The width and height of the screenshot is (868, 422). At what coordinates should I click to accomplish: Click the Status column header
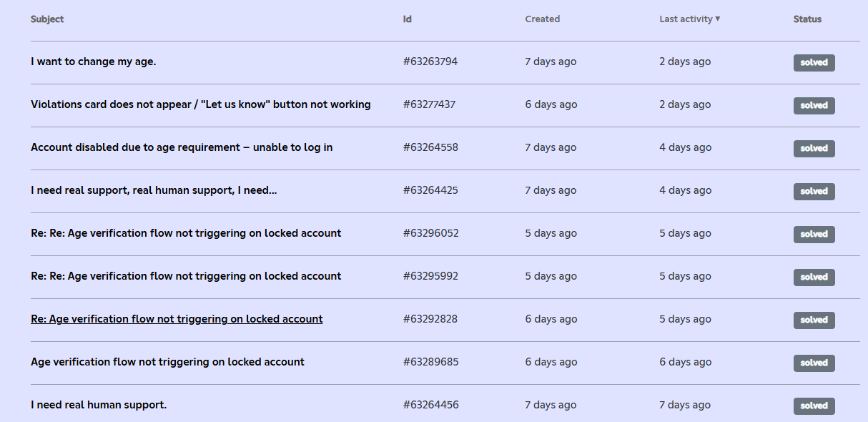[x=807, y=19]
